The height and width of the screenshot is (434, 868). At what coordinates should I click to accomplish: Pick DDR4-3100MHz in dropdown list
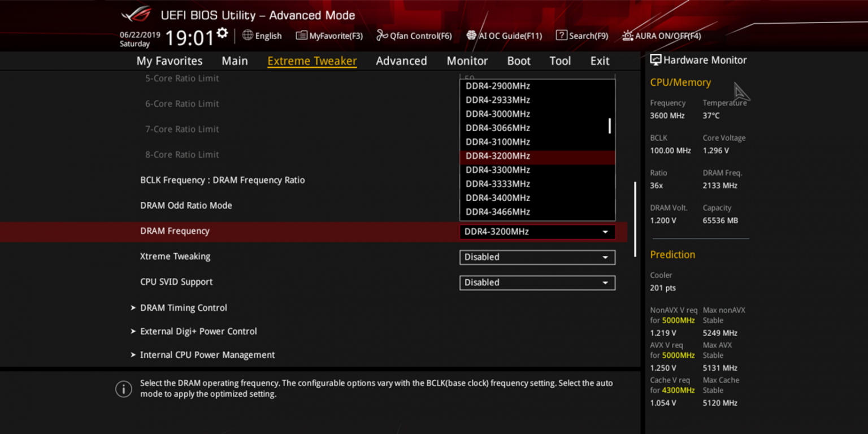pyautogui.click(x=537, y=142)
